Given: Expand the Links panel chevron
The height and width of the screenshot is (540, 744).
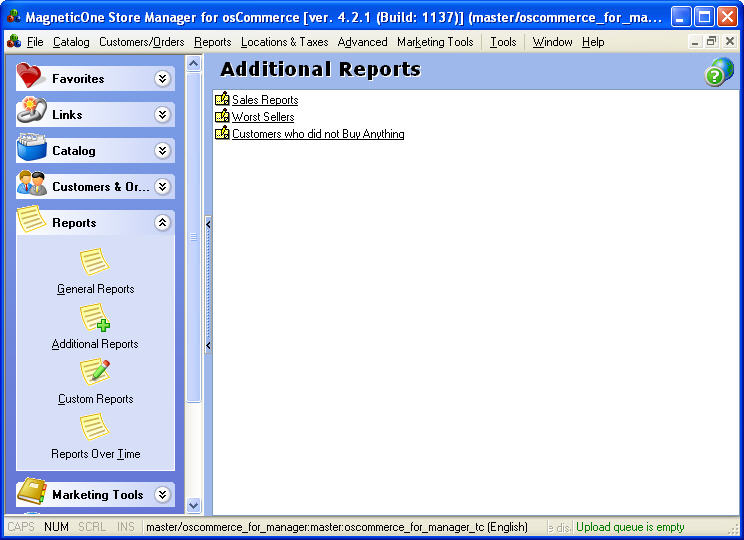Looking at the screenshot, I should tap(162, 114).
